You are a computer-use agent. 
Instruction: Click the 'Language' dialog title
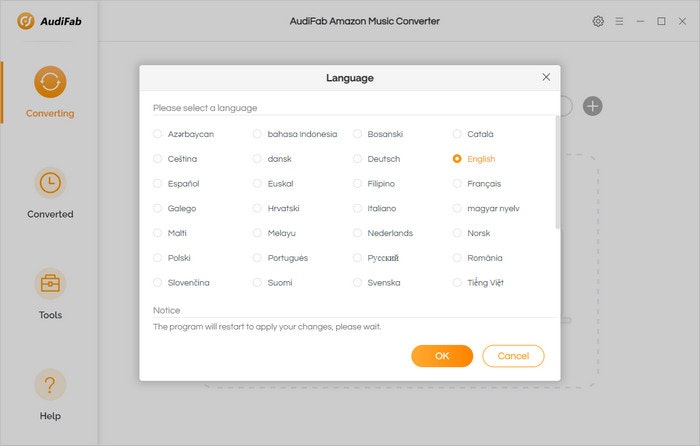click(x=350, y=78)
